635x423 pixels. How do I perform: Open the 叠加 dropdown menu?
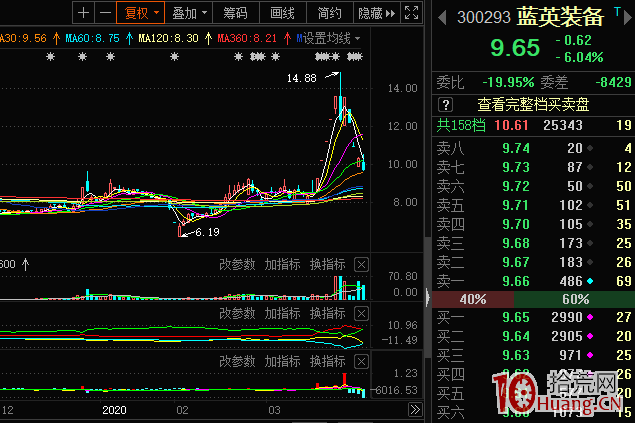point(189,13)
